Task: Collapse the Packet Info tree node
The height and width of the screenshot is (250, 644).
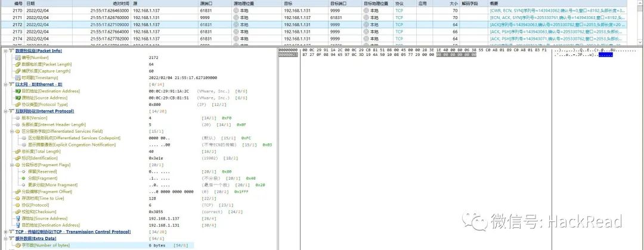Action: tap(5, 51)
